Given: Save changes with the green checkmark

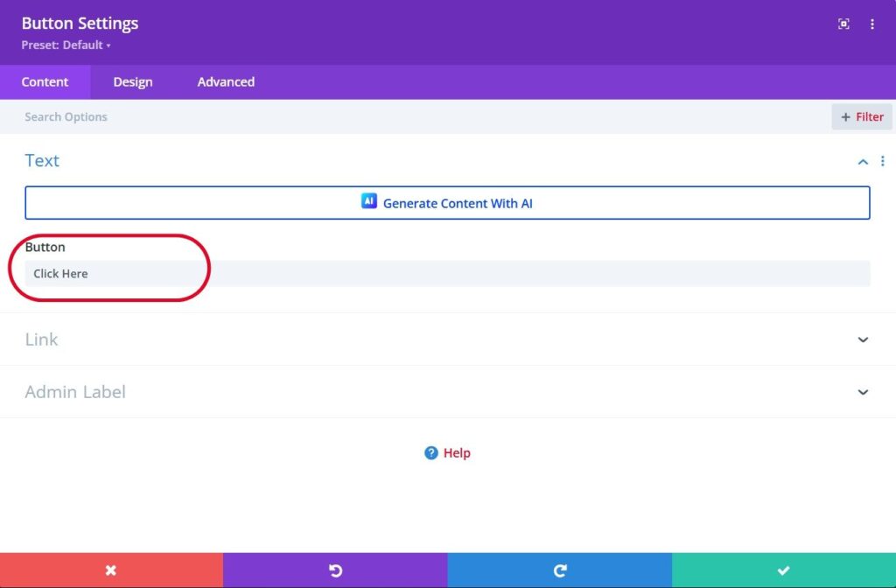Looking at the screenshot, I should (x=784, y=570).
